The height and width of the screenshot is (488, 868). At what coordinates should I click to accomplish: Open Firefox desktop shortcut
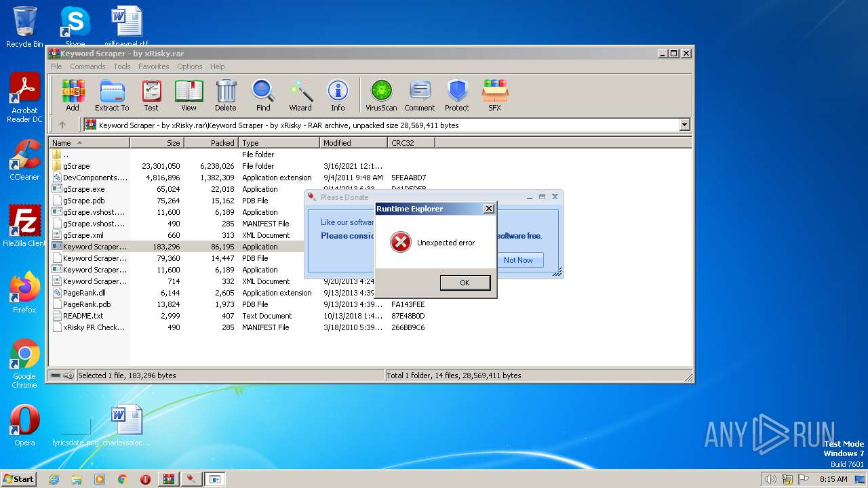tap(24, 293)
